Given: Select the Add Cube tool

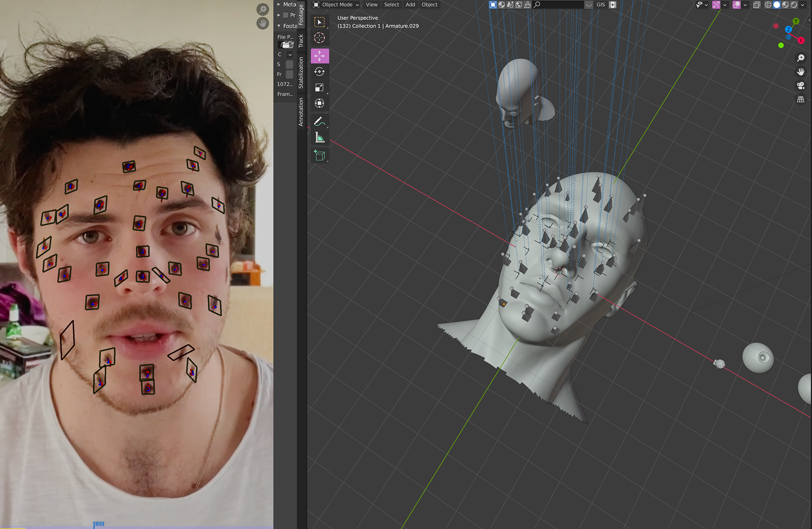Looking at the screenshot, I should click(x=319, y=155).
